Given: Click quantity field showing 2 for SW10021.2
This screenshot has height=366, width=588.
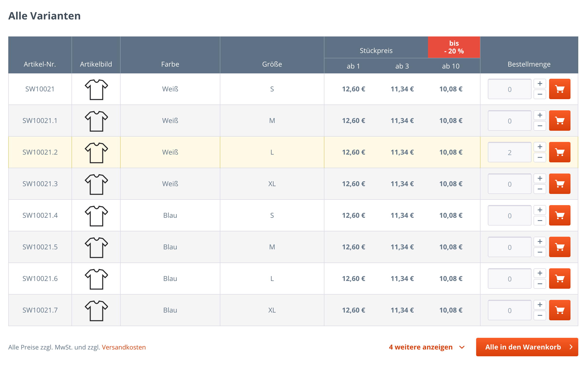Looking at the screenshot, I should (x=509, y=152).
